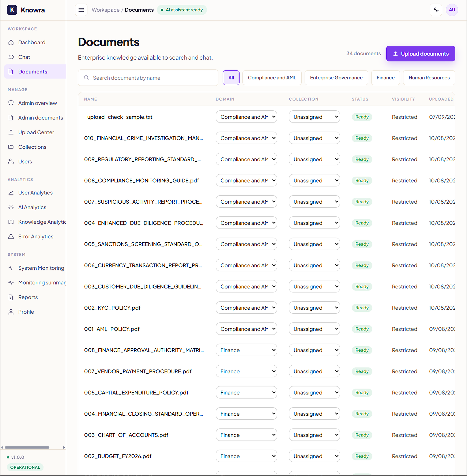Click the Admin overview shield icon

point(11,103)
